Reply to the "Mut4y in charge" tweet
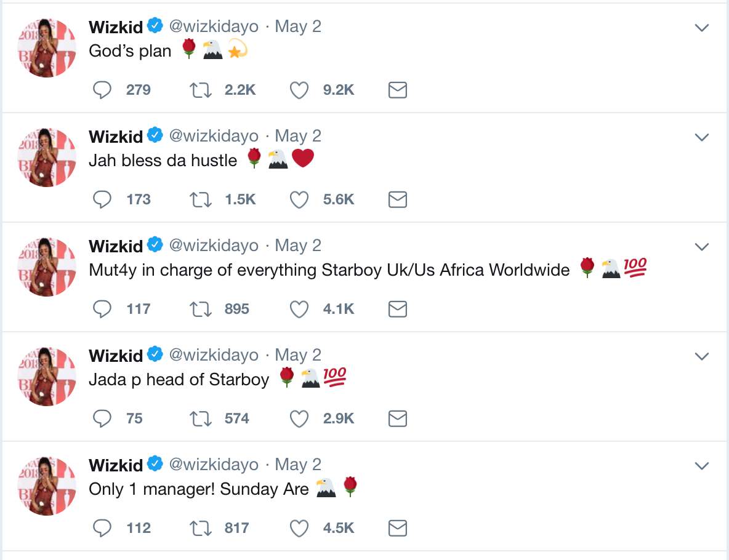 tap(102, 309)
